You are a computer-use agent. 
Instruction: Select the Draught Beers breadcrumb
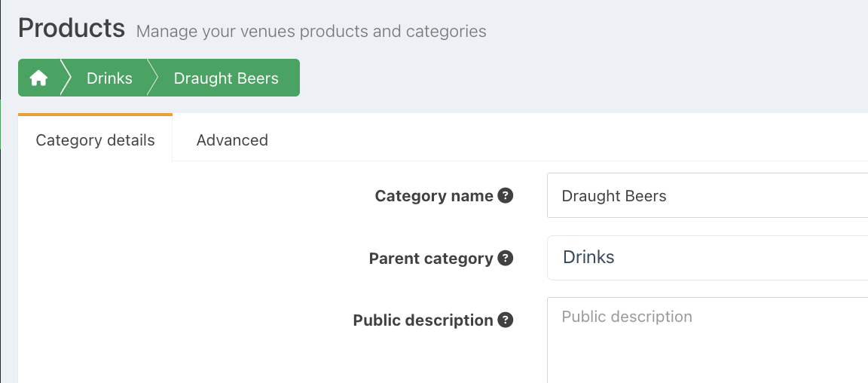pos(226,78)
